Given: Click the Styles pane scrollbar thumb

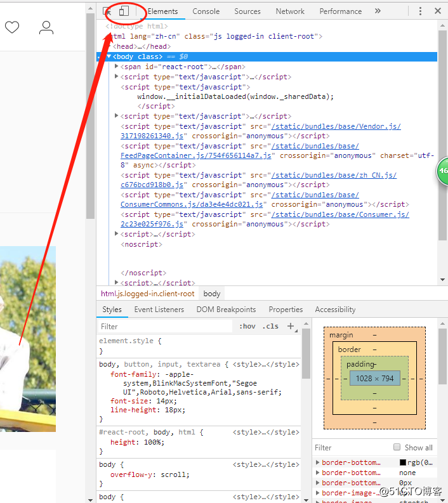Looking at the screenshot, I should pyautogui.click(x=306, y=353).
